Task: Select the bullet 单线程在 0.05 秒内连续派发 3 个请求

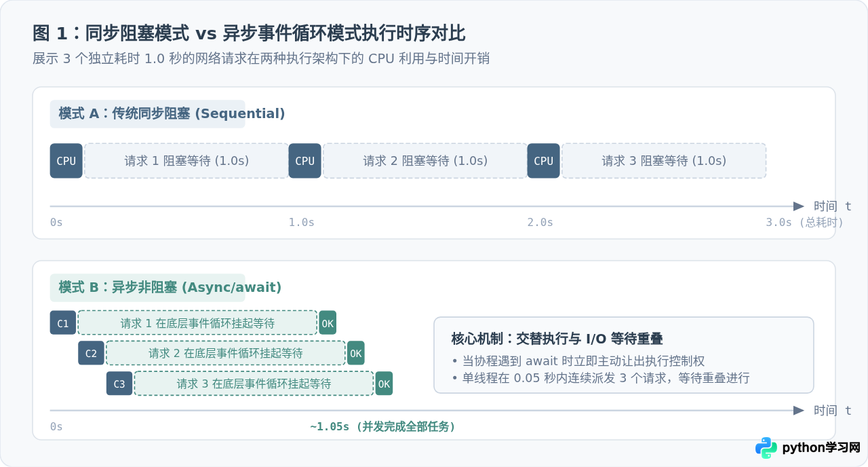Action: click(600, 377)
